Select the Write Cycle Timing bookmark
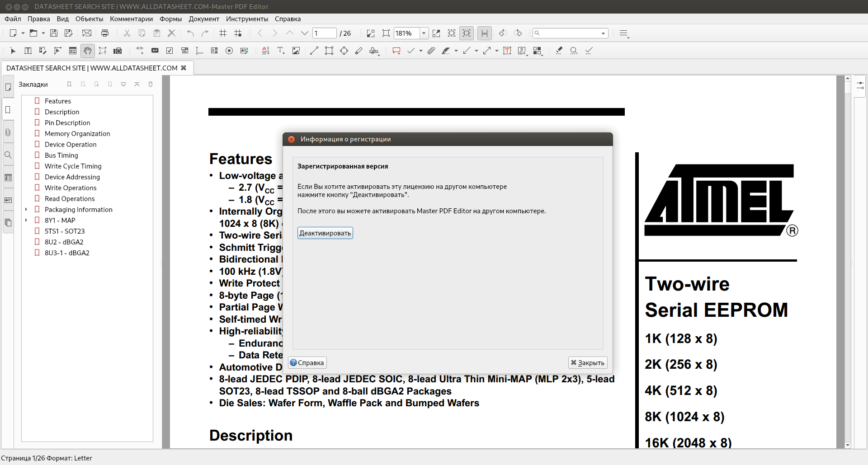868x465 pixels. tap(73, 166)
